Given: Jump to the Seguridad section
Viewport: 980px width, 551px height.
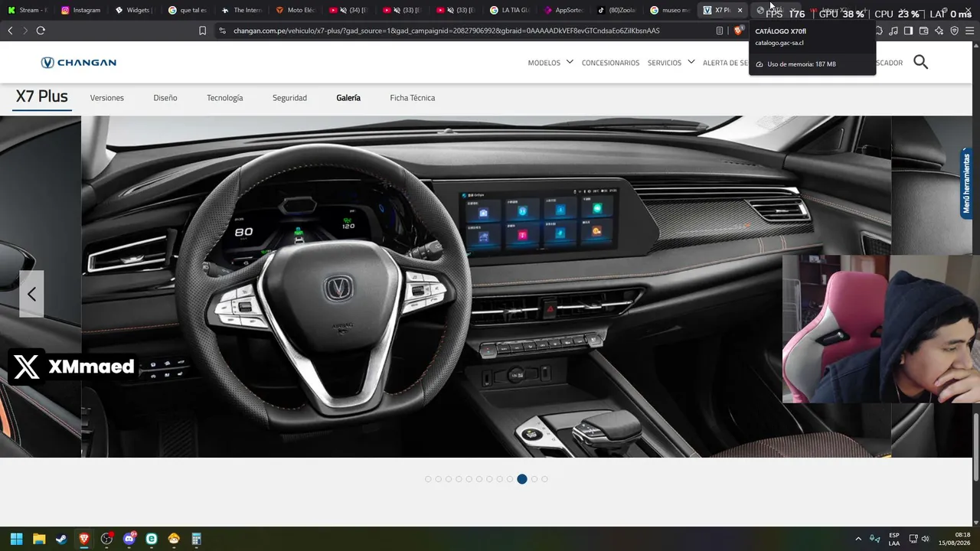Looking at the screenshot, I should (x=289, y=98).
